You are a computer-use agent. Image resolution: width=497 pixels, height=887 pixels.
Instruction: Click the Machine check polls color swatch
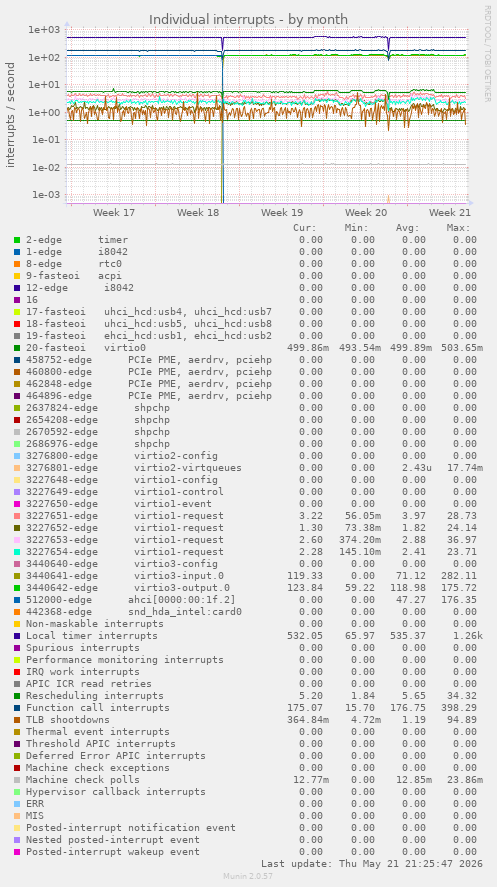17,780
